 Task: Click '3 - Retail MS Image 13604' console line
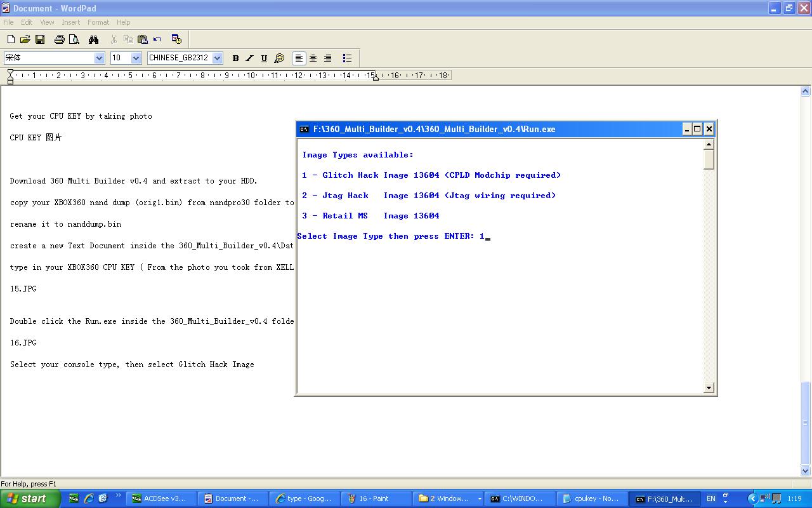(370, 216)
